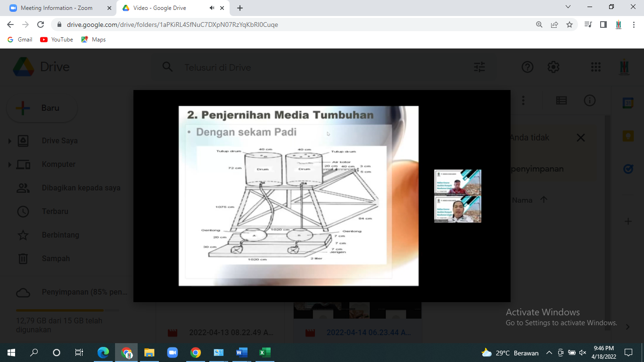Open Chrome media controls

588,25
